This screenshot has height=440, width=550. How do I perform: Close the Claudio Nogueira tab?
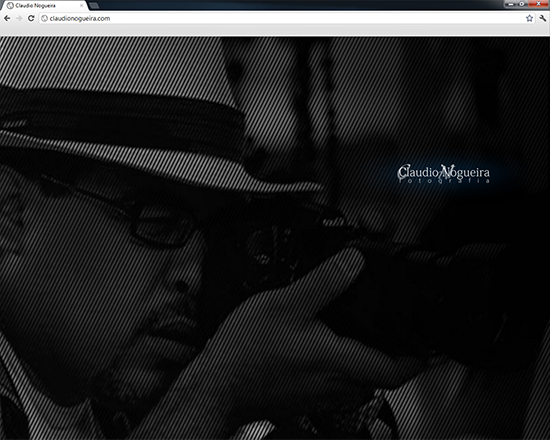82,6
